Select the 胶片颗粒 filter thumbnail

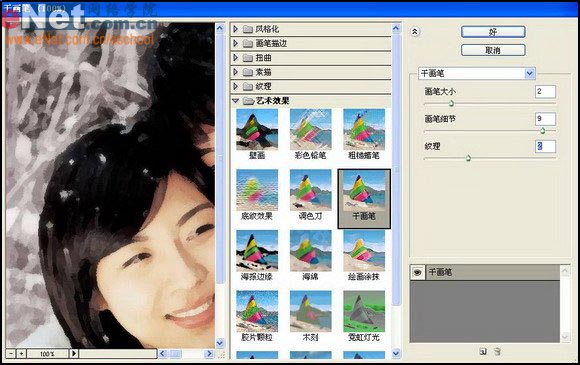pos(257,311)
